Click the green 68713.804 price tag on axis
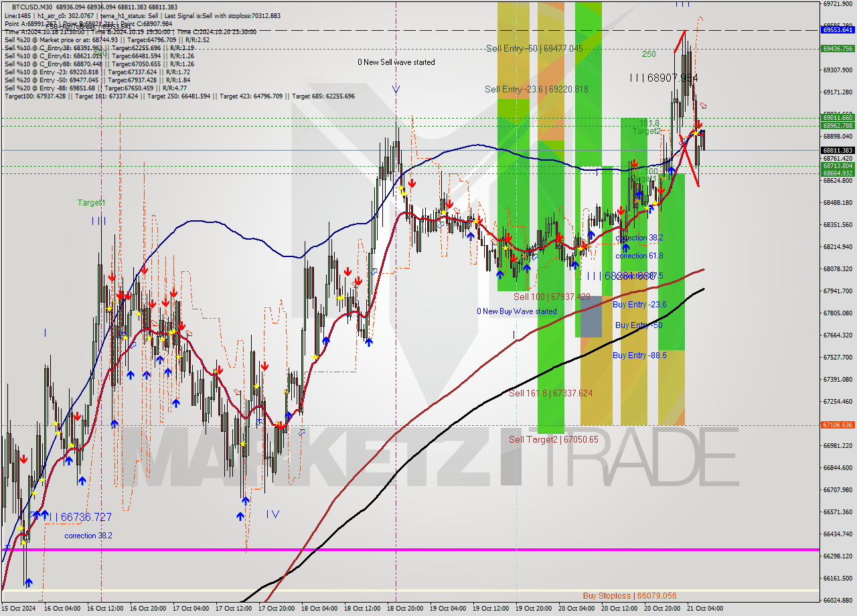The height and width of the screenshot is (616, 857). pos(838,166)
